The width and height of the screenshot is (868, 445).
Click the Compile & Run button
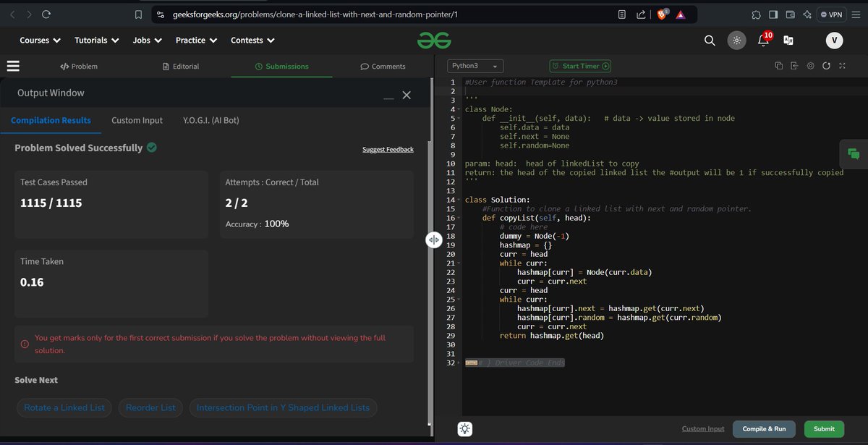764,429
